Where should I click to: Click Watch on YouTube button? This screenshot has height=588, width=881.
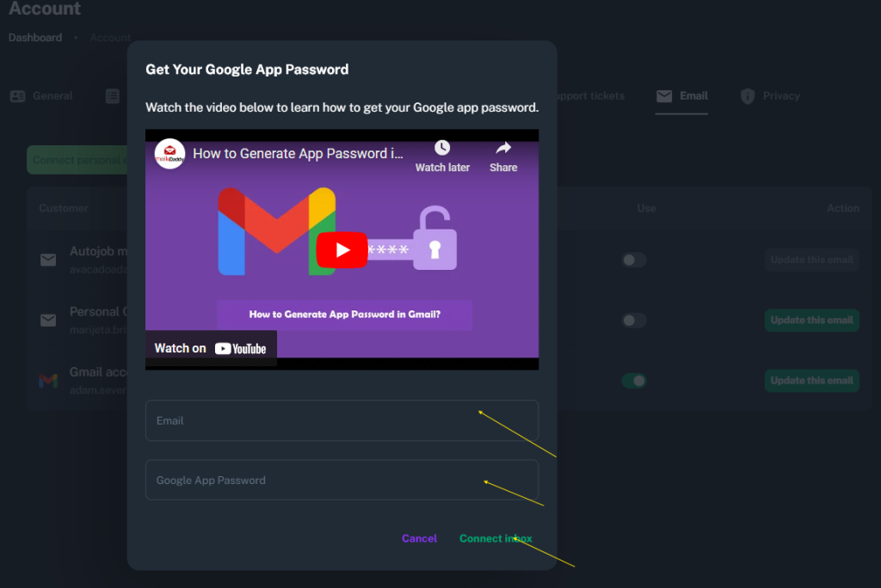point(211,348)
